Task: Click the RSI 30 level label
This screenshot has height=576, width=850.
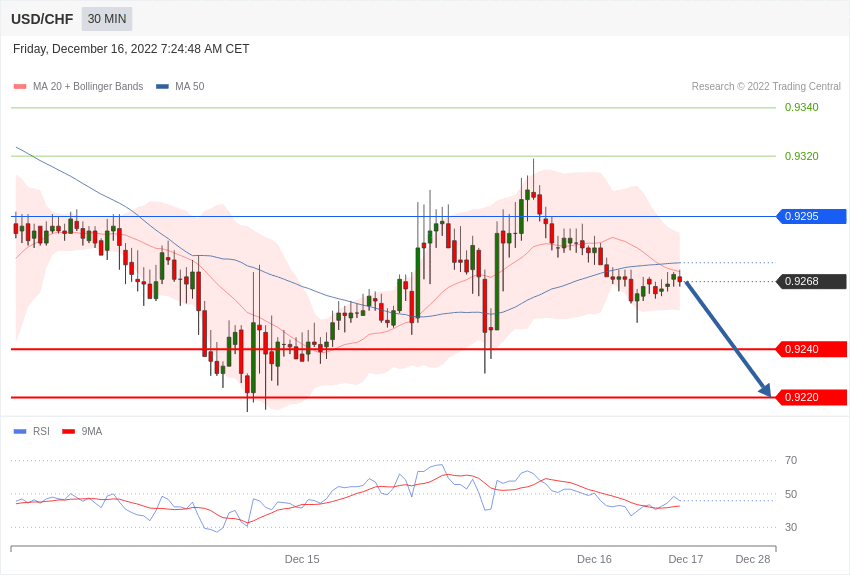Action: click(791, 527)
